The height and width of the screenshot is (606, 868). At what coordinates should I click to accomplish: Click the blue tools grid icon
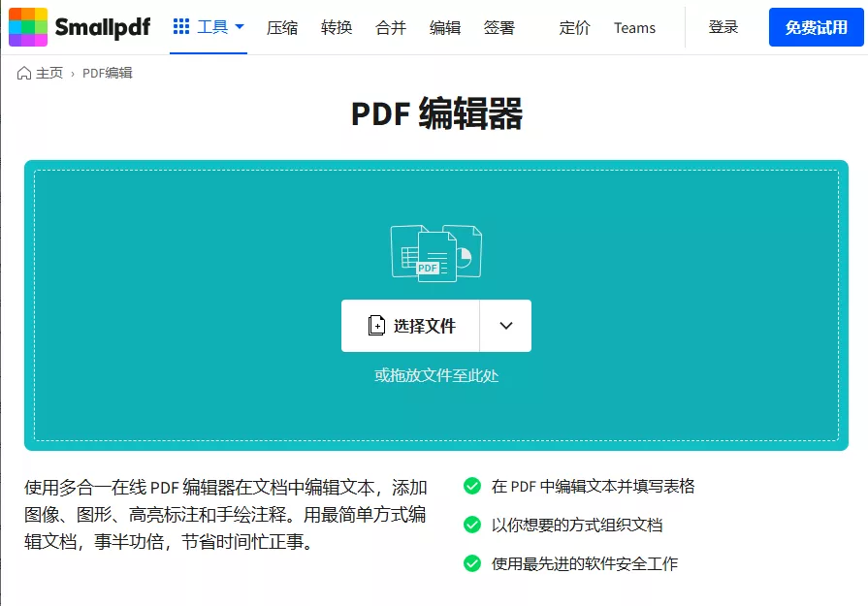point(180,26)
